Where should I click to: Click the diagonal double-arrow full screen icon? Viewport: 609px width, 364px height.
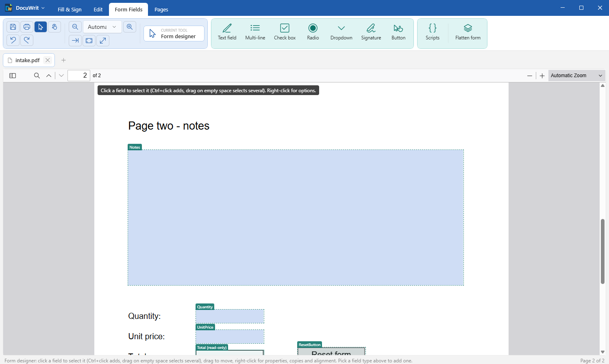tap(103, 40)
